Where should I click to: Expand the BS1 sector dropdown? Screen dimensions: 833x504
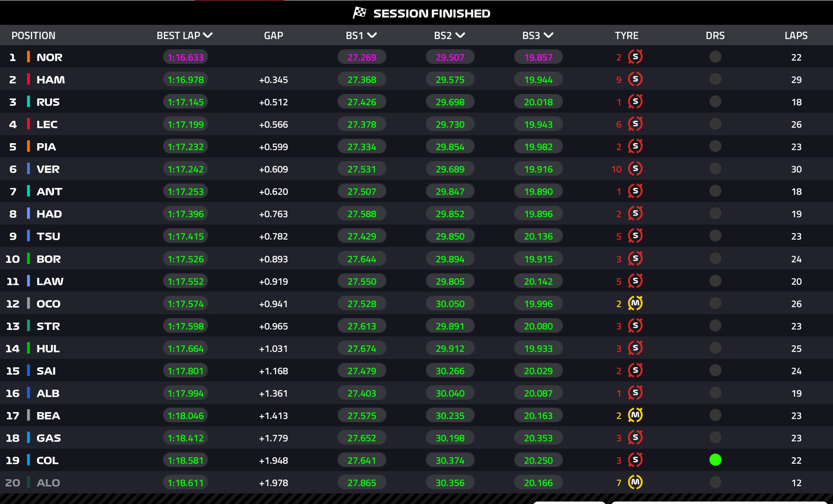tap(372, 35)
